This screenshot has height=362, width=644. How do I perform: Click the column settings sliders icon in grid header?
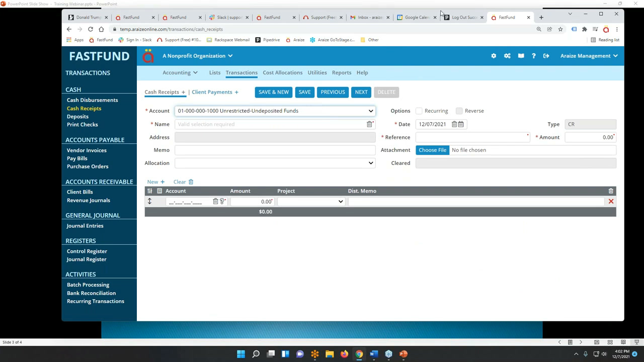pyautogui.click(x=149, y=191)
